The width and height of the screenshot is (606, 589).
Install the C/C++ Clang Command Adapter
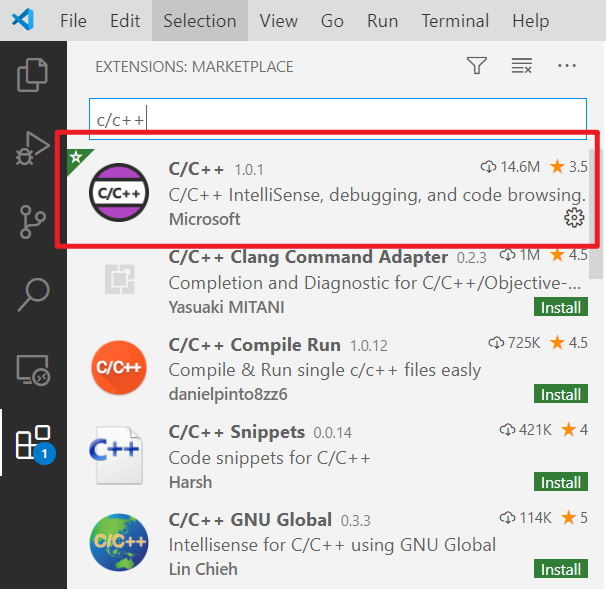point(561,306)
